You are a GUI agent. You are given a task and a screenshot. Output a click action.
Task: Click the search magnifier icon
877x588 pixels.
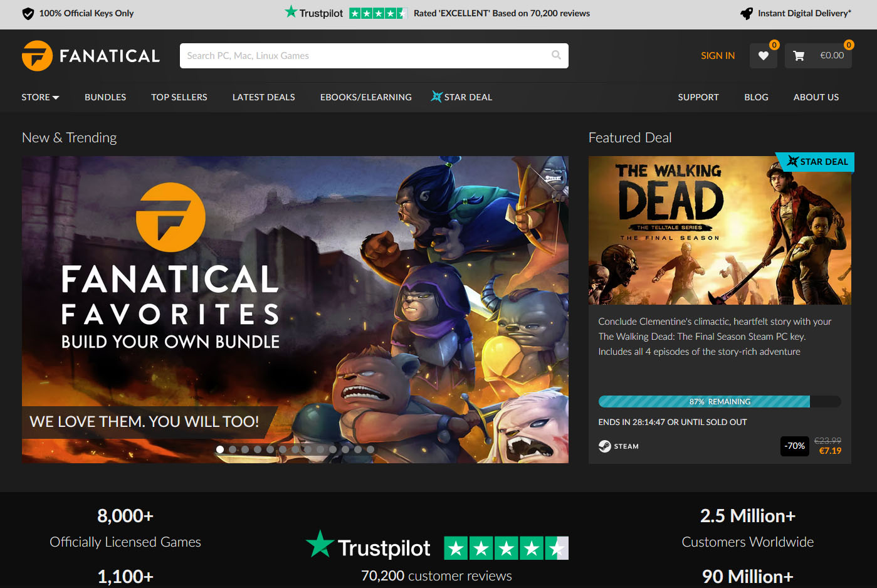(556, 55)
